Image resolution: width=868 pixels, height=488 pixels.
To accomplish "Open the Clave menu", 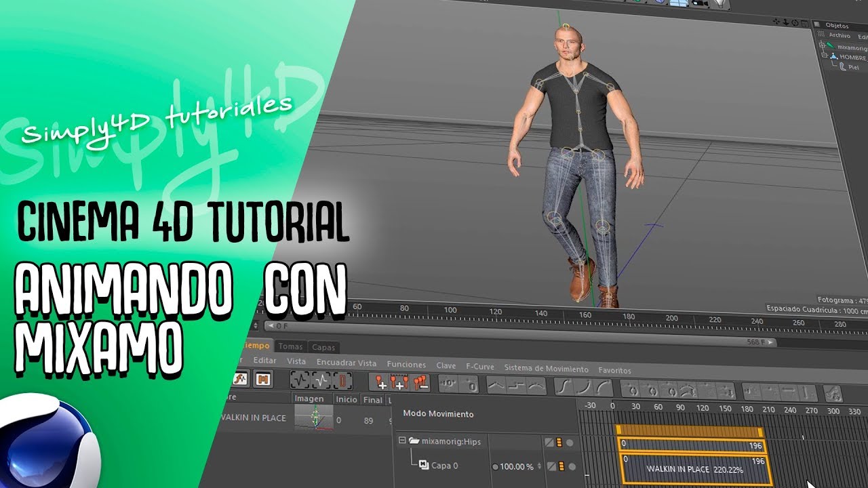I will pyautogui.click(x=446, y=365).
